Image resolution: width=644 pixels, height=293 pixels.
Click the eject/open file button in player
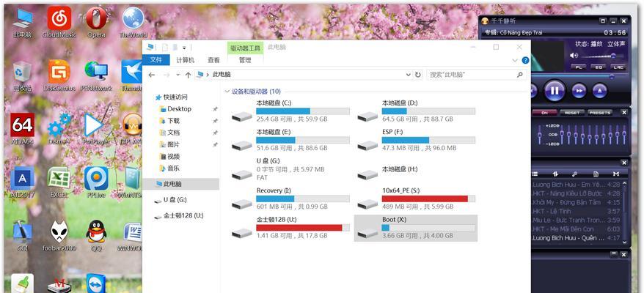[x=600, y=90]
